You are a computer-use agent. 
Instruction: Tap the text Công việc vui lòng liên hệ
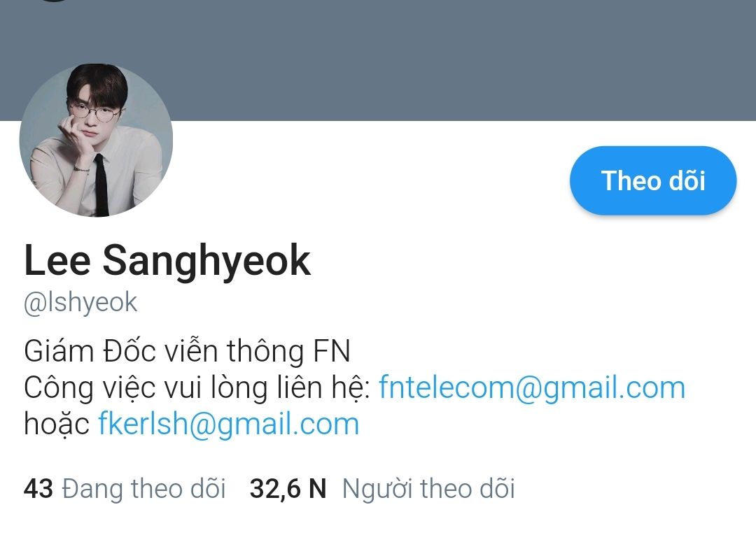pos(197,388)
